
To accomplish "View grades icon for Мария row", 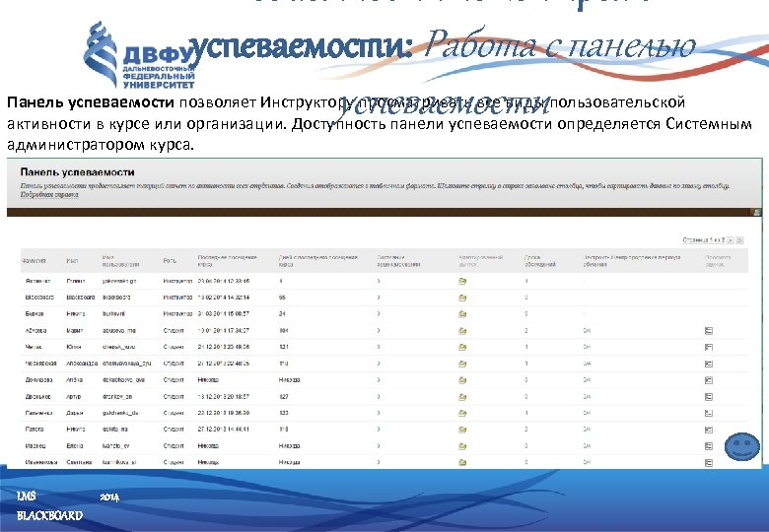I will (709, 331).
